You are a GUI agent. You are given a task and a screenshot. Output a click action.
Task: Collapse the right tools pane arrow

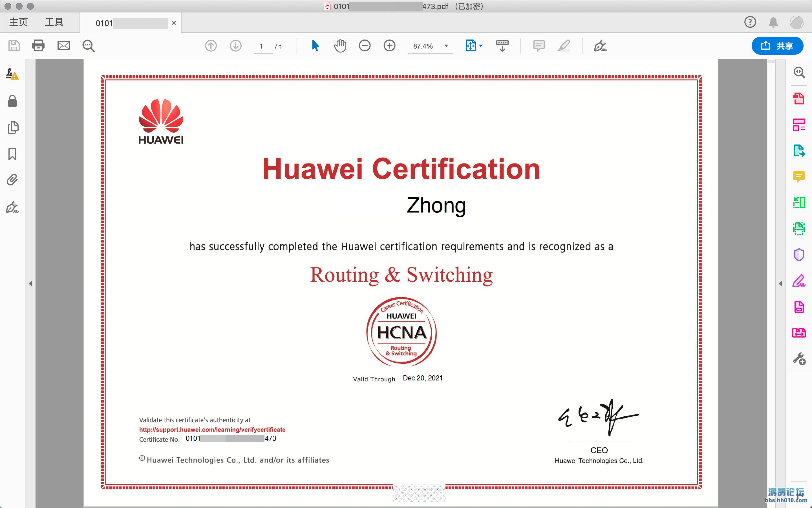[780, 284]
